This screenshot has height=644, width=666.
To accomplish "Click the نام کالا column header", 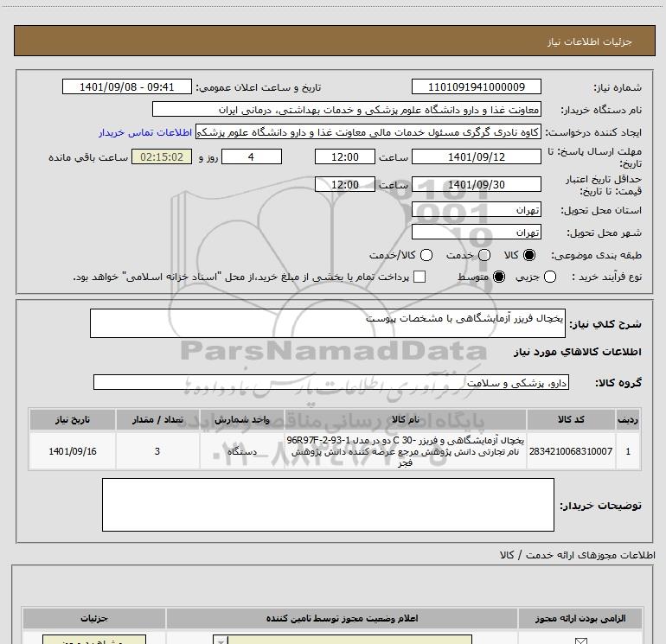I will pyautogui.click(x=405, y=420).
